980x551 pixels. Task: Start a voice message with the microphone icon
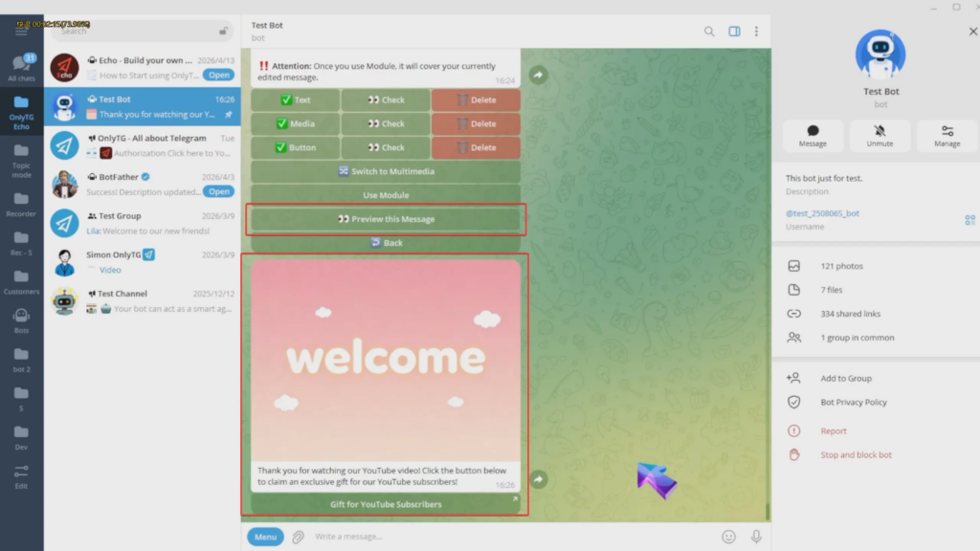pos(756,537)
